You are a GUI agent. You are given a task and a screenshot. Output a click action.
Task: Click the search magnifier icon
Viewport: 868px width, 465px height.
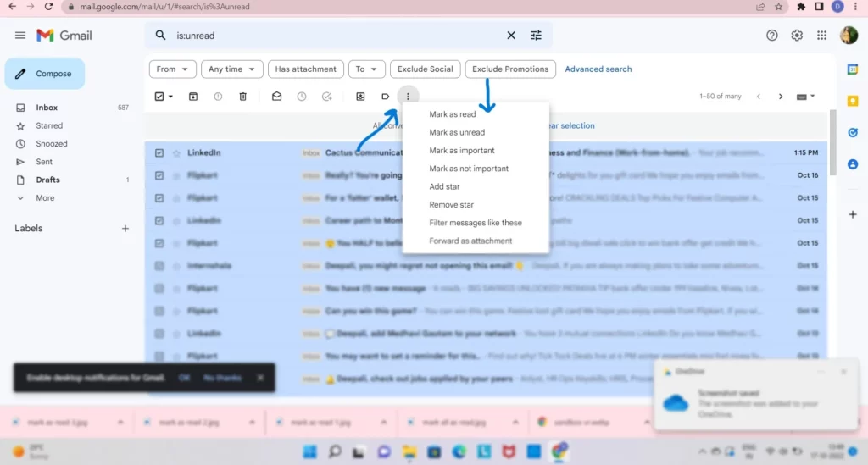[160, 36]
